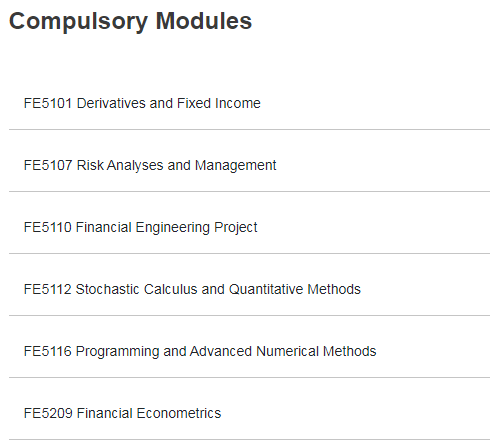Expand the FE5209 Financial Econometrics module
Screen dimensions: 490x440
pyautogui.click(x=249, y=413)
